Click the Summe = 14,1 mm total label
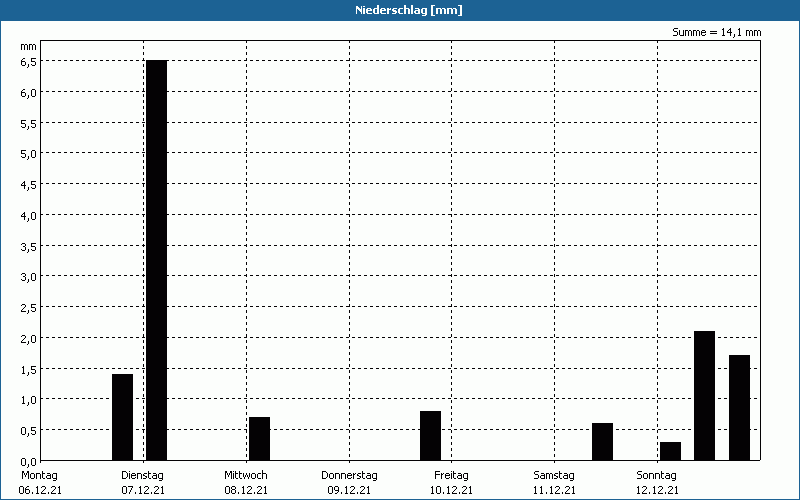The width and height of the screenshot is (800, 500). tap(716, 33)
